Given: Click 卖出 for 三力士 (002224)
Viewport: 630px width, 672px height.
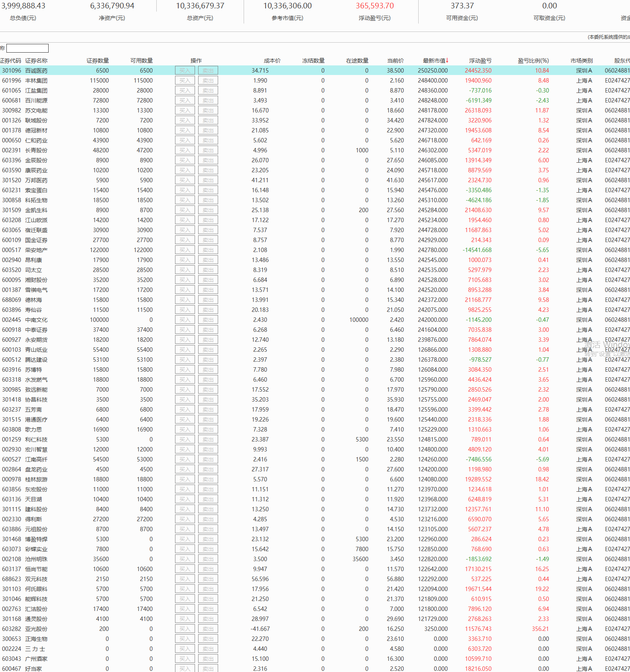Looking at the screenshot, I should coord(208,649).
